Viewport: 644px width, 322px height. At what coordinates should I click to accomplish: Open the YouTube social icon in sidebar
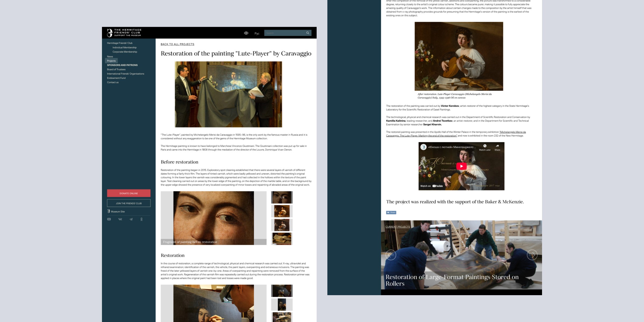point(109,219)
